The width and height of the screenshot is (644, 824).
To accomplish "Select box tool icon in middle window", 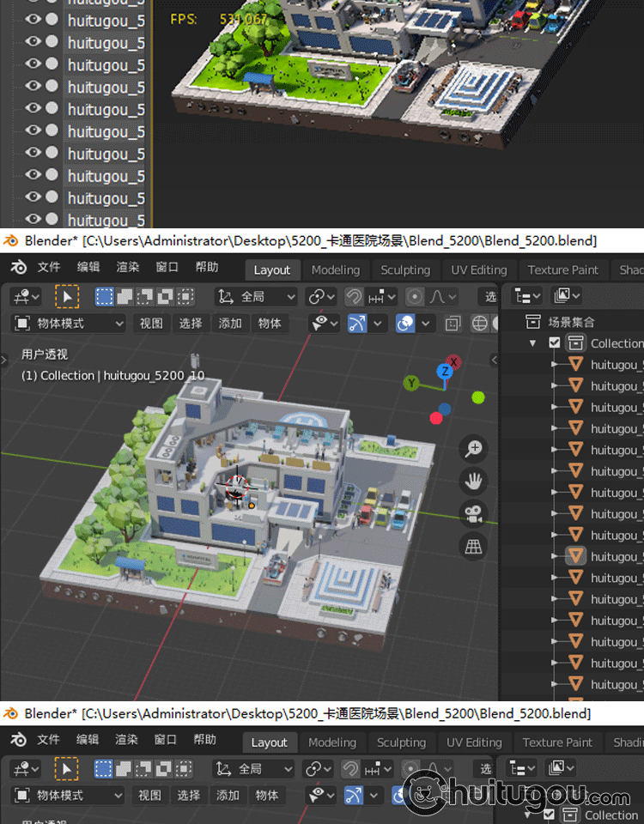I will coord(66,297).
